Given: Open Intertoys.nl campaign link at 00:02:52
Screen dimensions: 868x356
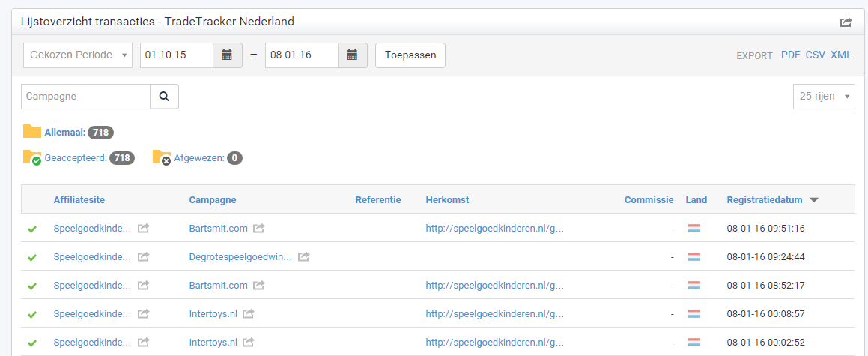Looking at the screenshot, I should click(213, 343).
